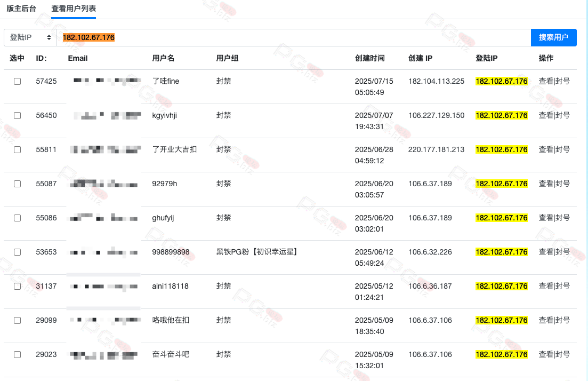The width and height of the screenshot is (588, 381).
Task: Click the 登陆IP column header
Action: pos(486,58)
